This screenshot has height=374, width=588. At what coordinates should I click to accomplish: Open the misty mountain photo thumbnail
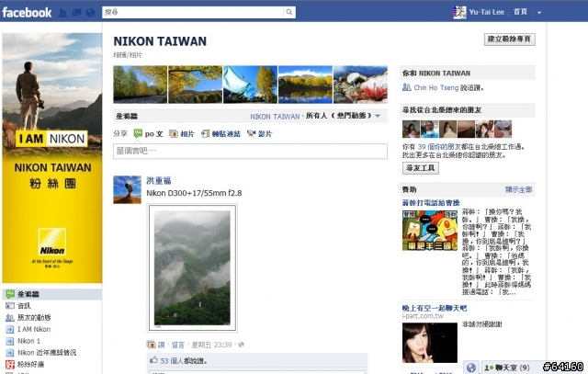(192, 267)
